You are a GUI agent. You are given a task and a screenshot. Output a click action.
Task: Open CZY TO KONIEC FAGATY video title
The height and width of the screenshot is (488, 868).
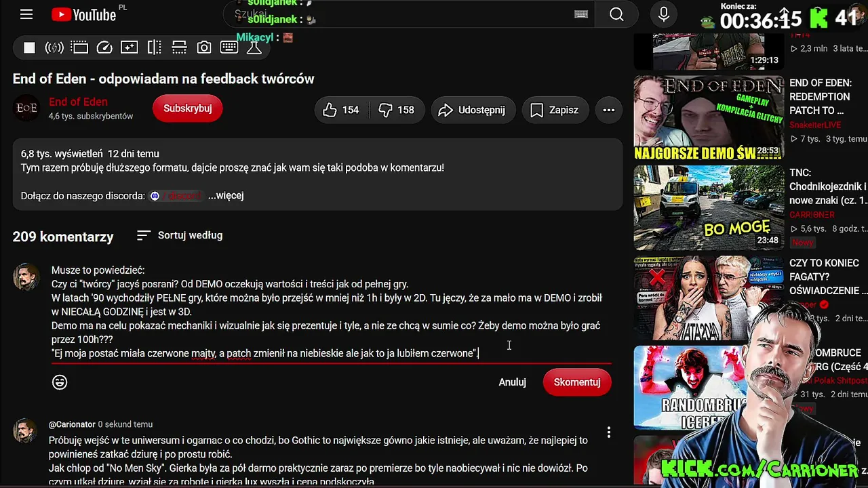point(827,277)
